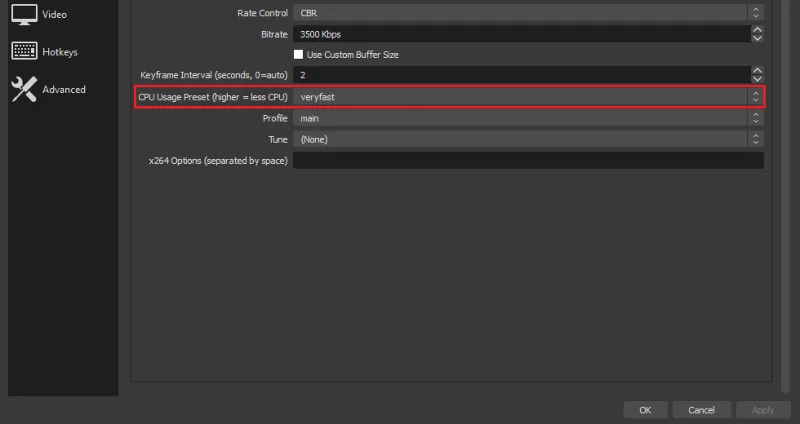Decrease Keyframe Interval with down arrow
The image size is (800, 424).
757,79
